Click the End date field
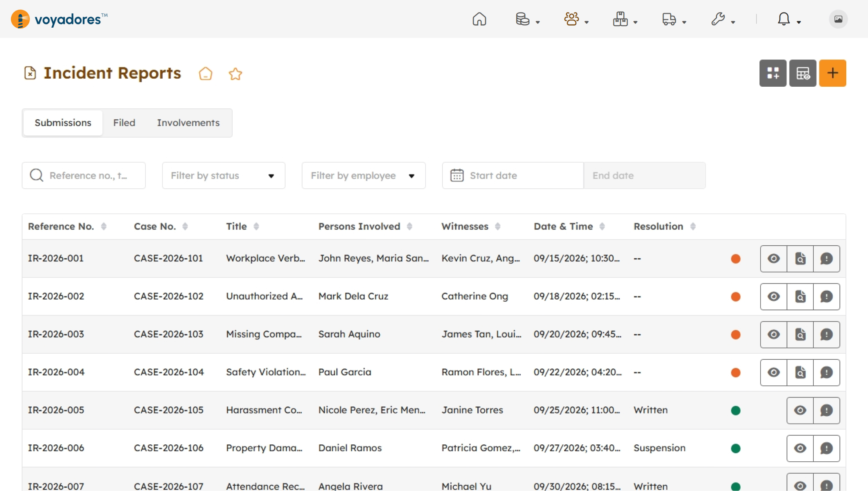Viewport: 868px width, 491px height. point(645,175)
